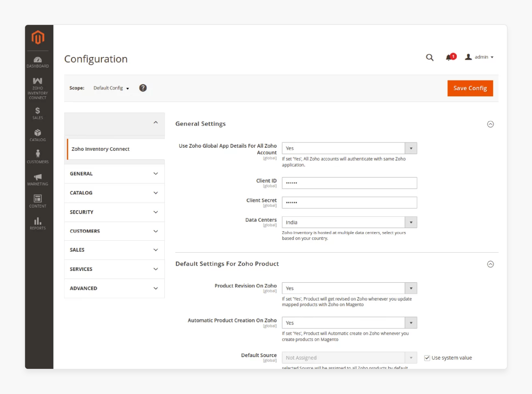Open the Marketing sidebar menu
532x394 pixels.
click(x=38, y=180)
